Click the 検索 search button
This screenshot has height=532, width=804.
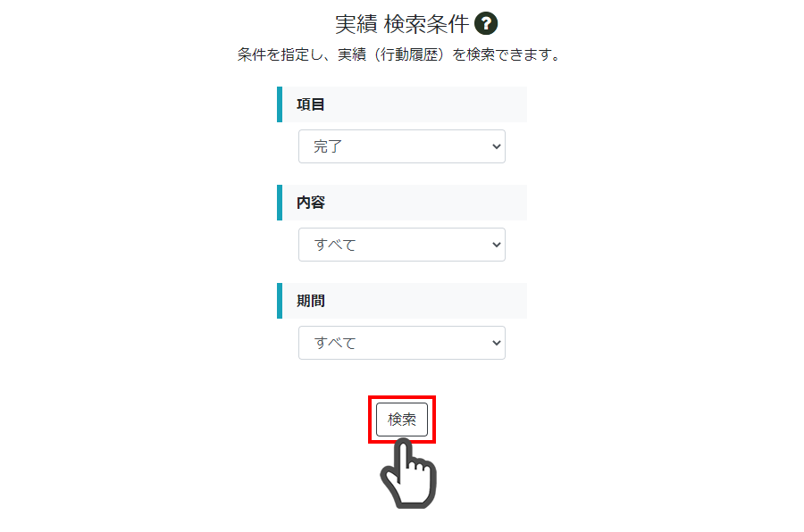(x=402, y=420)
